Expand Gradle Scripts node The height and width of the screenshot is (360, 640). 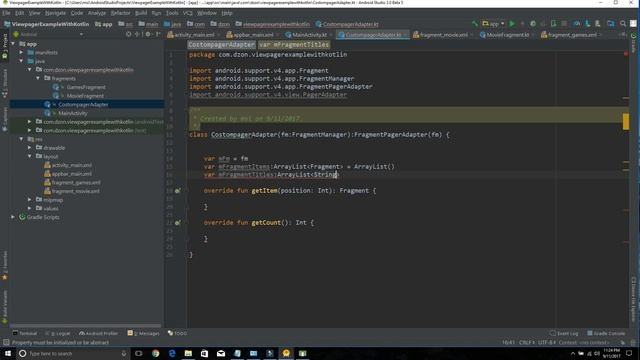[13, 217]
